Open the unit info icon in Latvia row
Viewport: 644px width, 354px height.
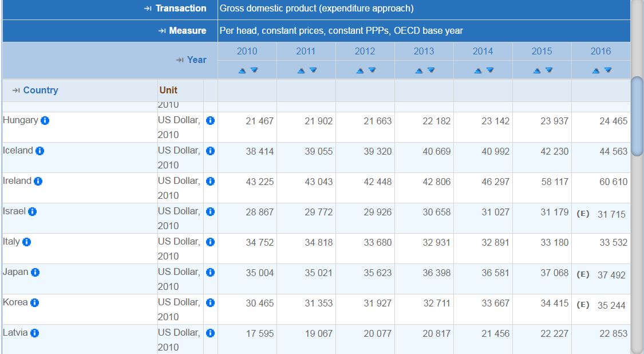[x=210, y=333]
